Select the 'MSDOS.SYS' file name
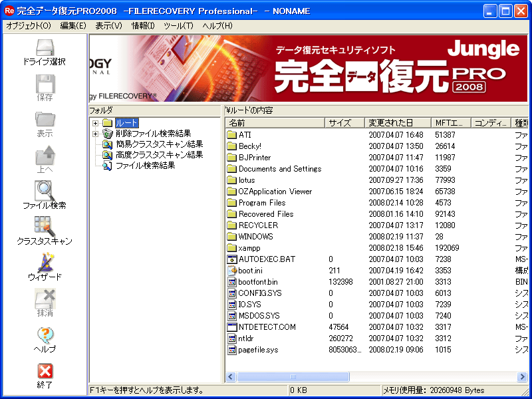Viewport: 532px width, 399px height. [x=259, y=316]
